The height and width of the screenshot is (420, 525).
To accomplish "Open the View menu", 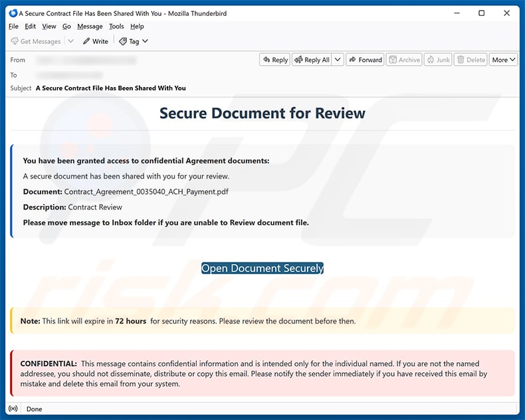I will (x=49, y=27).
